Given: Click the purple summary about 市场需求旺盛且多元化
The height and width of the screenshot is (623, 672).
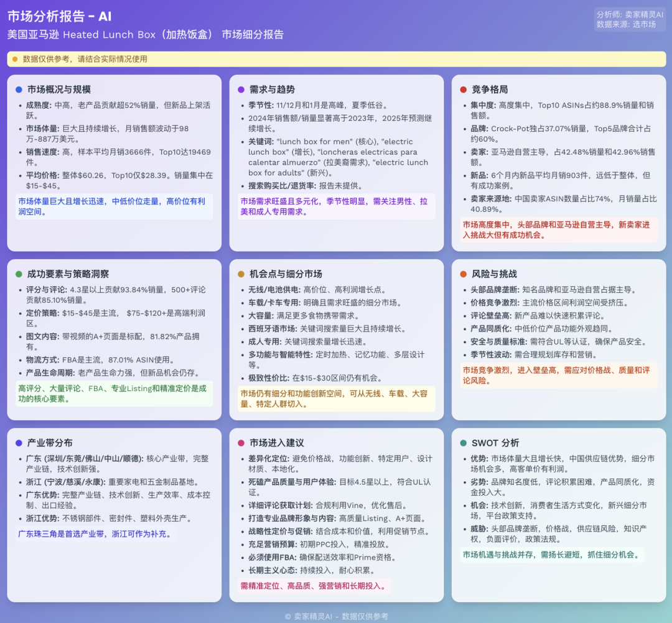Looking at the screenshot, I should pos(335,205).
